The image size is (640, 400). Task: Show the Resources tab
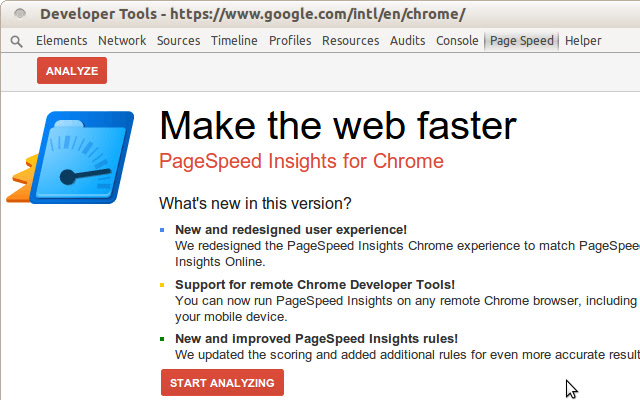coord(350,41)
